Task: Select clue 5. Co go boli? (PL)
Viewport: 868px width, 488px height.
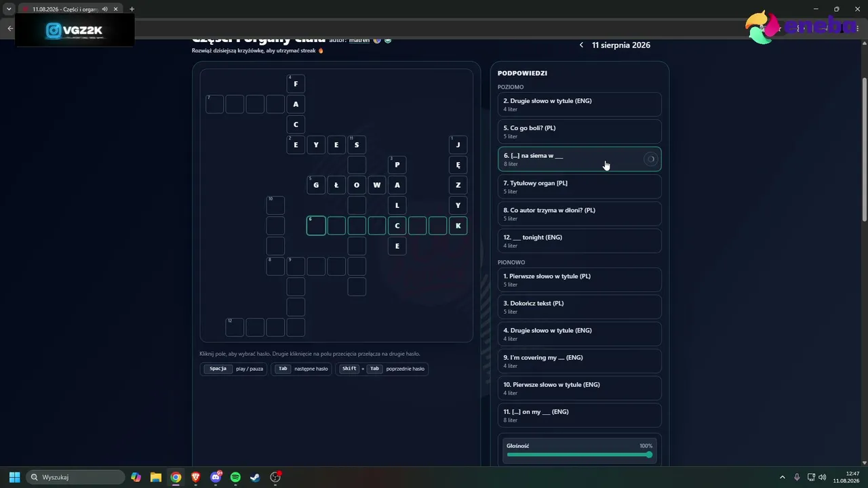Action: click(x=580, y=131)
